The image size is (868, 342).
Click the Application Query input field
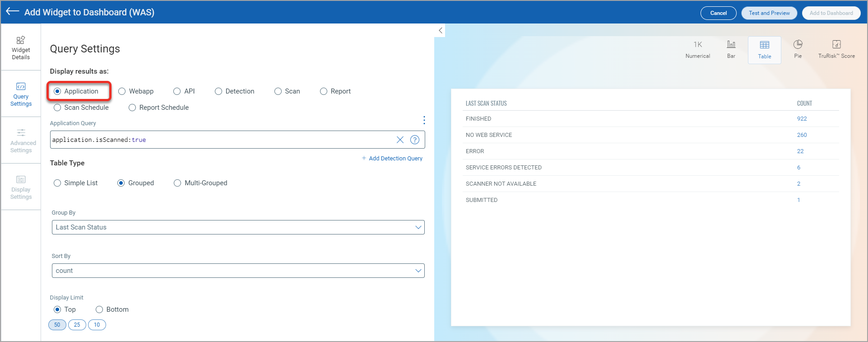221,140
